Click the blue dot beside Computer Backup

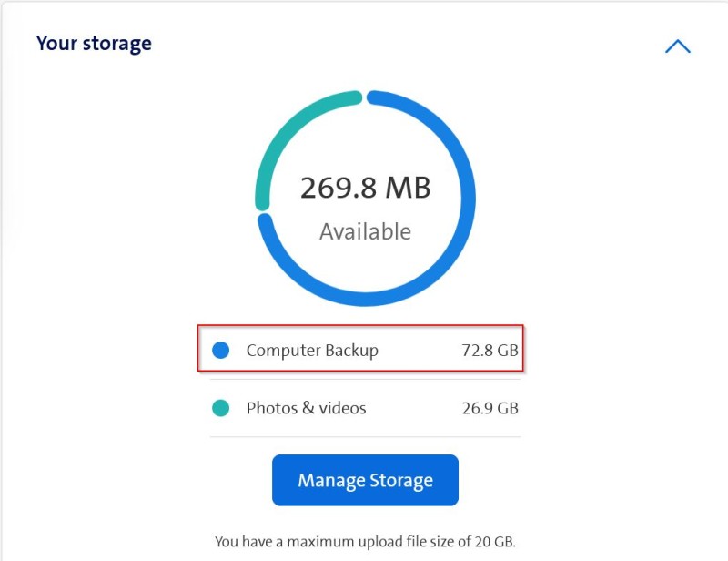220,351
